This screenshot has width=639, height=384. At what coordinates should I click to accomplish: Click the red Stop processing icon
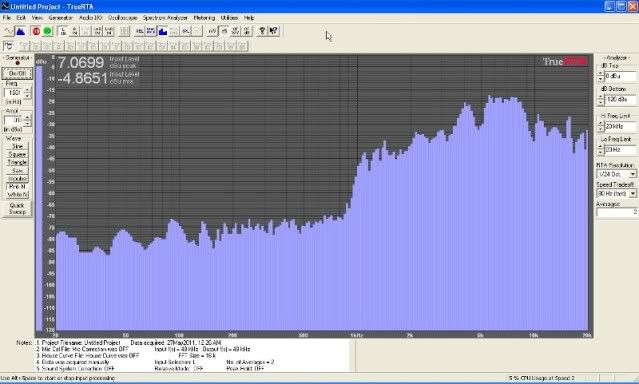(36, 31)
